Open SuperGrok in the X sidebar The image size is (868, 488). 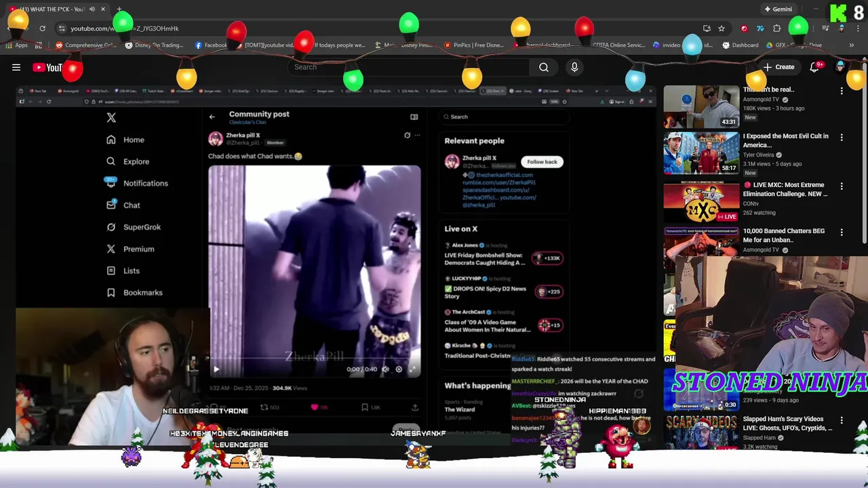pyautogui.click(x=134, y=227)
